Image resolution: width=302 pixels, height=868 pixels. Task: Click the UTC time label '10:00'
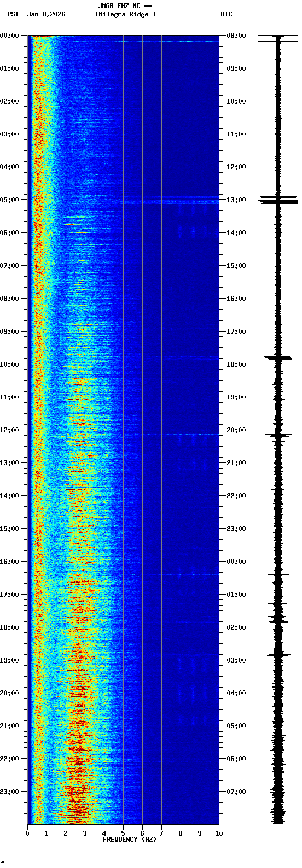point(236,101)
